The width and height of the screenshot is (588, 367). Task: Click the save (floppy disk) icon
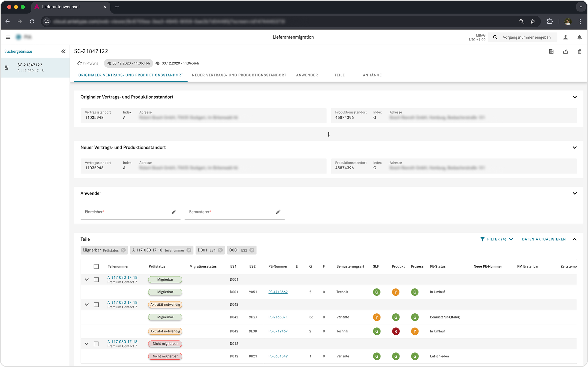coord(551,51)
